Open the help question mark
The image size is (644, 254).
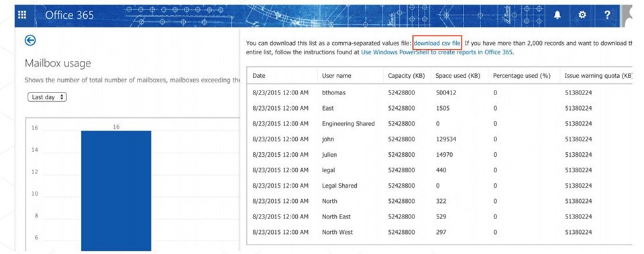tap(607, 15)
